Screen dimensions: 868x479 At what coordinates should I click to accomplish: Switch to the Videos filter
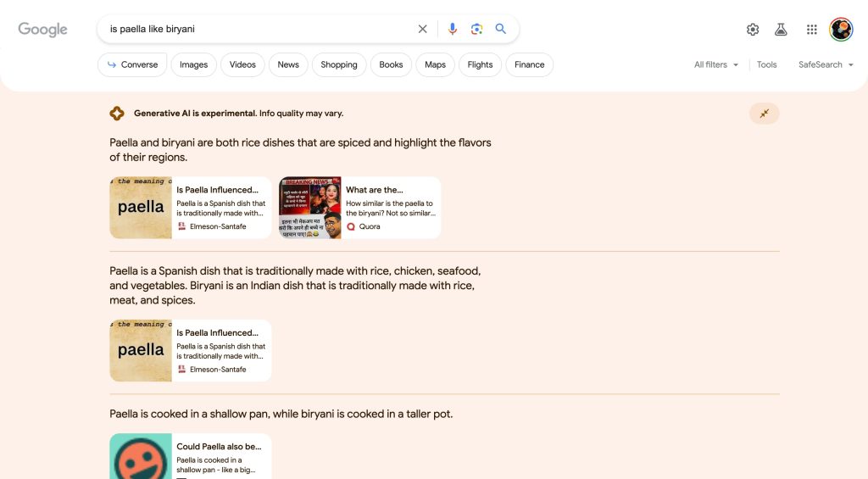click(242, 64)
